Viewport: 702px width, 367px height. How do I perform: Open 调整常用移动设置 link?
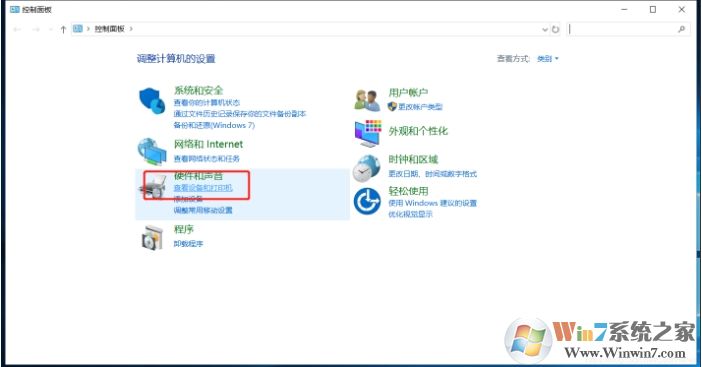click(x=203, y=210)
